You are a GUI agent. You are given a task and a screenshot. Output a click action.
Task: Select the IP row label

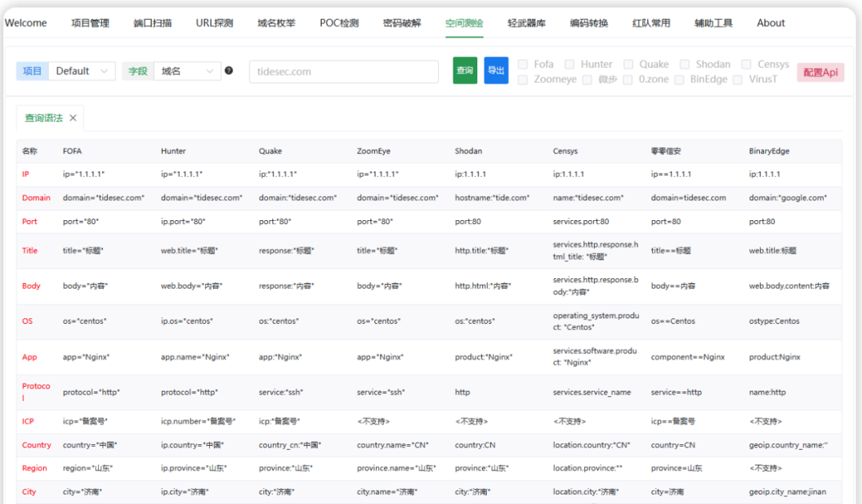point(26,174)
